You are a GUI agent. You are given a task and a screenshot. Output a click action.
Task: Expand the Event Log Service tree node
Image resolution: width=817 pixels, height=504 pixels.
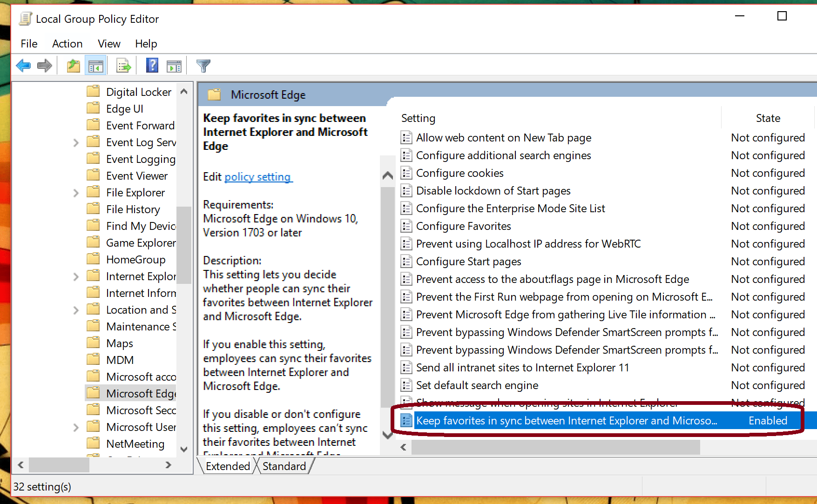click(76, 142)
